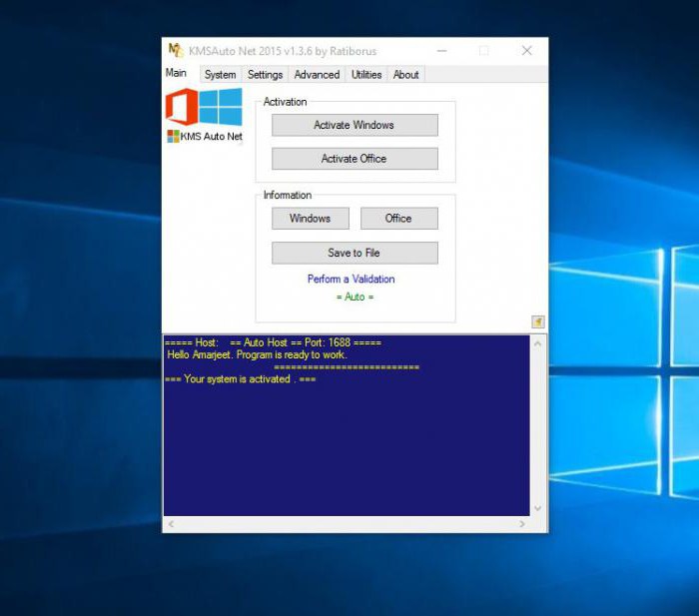Click log scrollbar up arrow

coord(537,343)
